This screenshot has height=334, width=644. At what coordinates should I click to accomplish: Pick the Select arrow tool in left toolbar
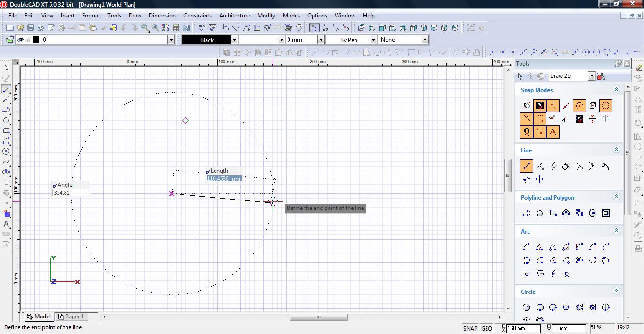6,68
